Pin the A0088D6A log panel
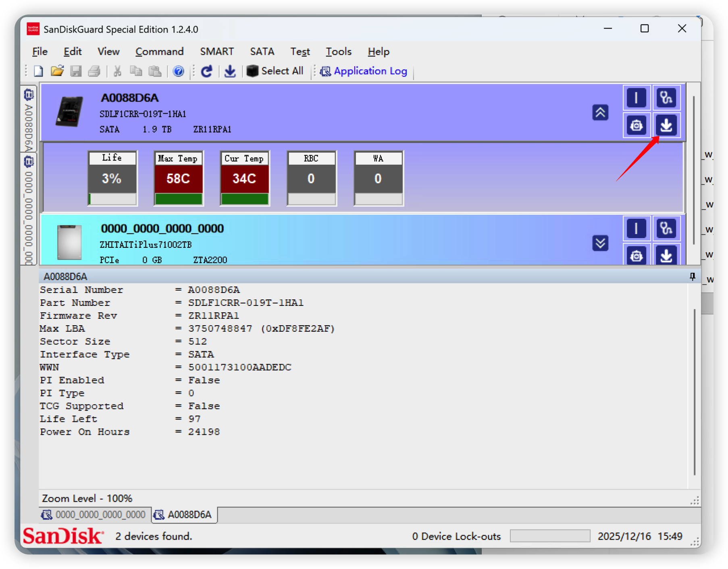 693,276
